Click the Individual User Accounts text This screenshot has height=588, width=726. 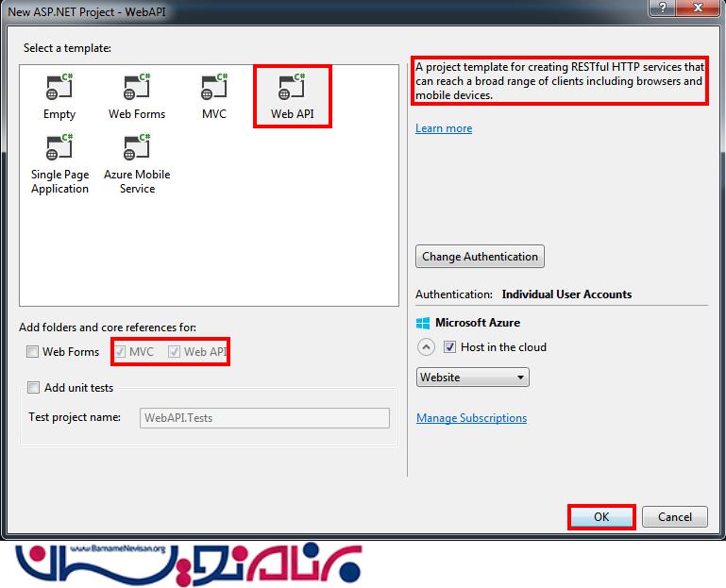pyautogui.click(x=566, y=294)
